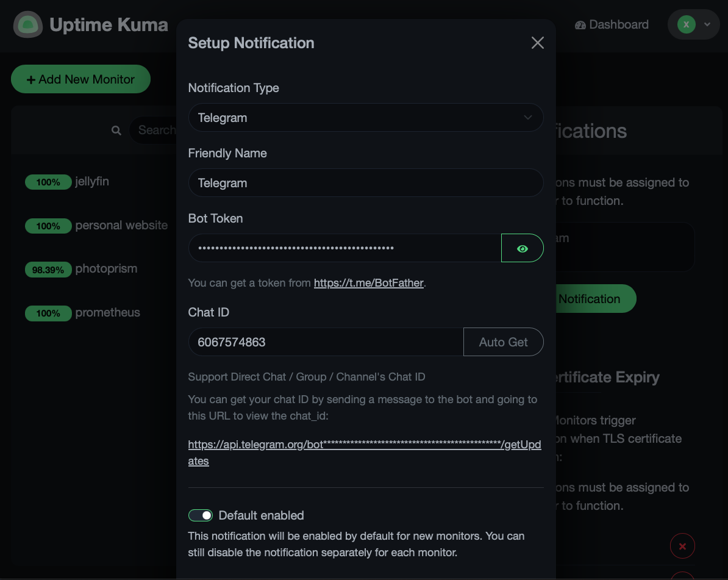Click the search magnifier icon

[x=116, y=131]
